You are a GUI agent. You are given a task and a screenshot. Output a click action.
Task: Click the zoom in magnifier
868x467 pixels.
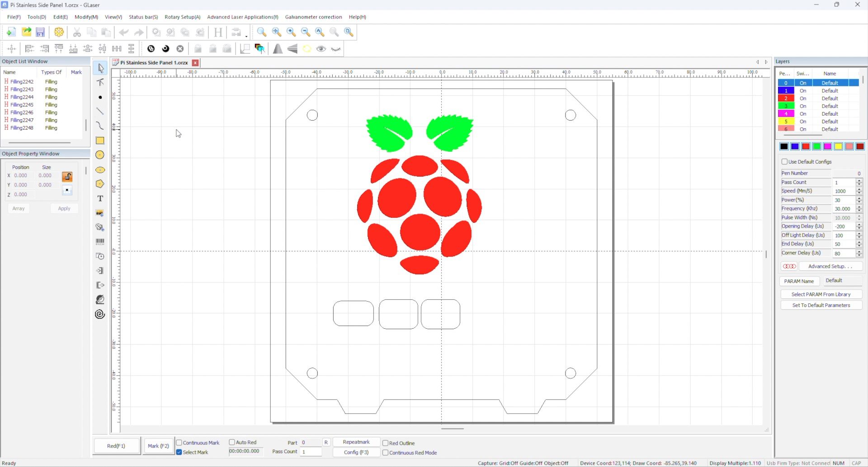pyautogui.click(x=291, y=32)
